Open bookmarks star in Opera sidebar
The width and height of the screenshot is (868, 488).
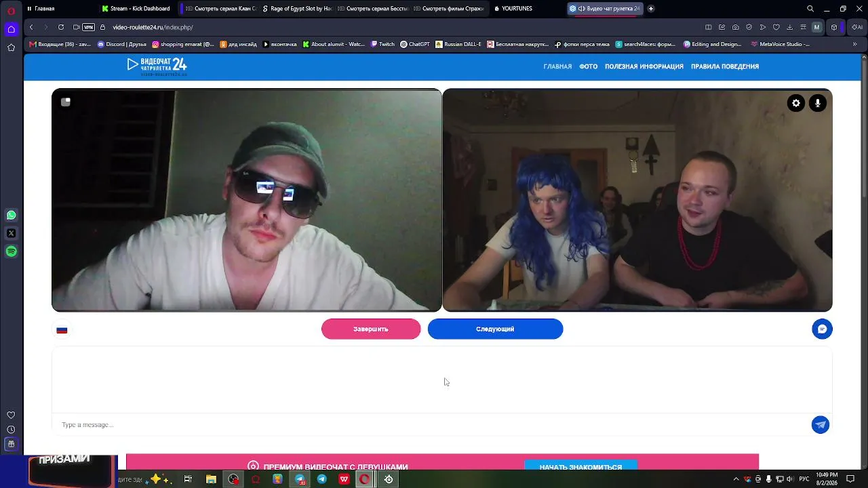(x=11, y=47)
